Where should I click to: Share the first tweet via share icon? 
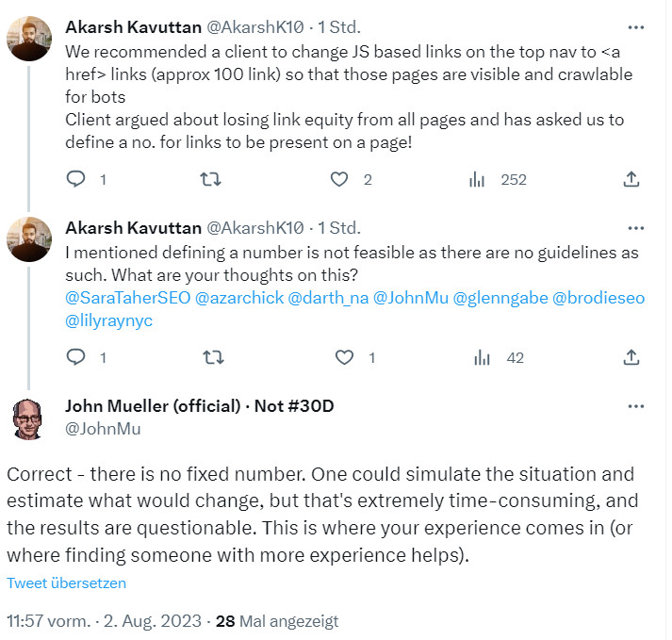(632, 179)
